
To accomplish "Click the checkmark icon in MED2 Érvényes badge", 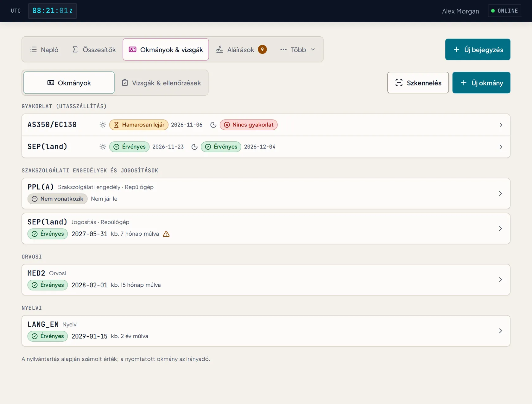I will tap(35, 285).
